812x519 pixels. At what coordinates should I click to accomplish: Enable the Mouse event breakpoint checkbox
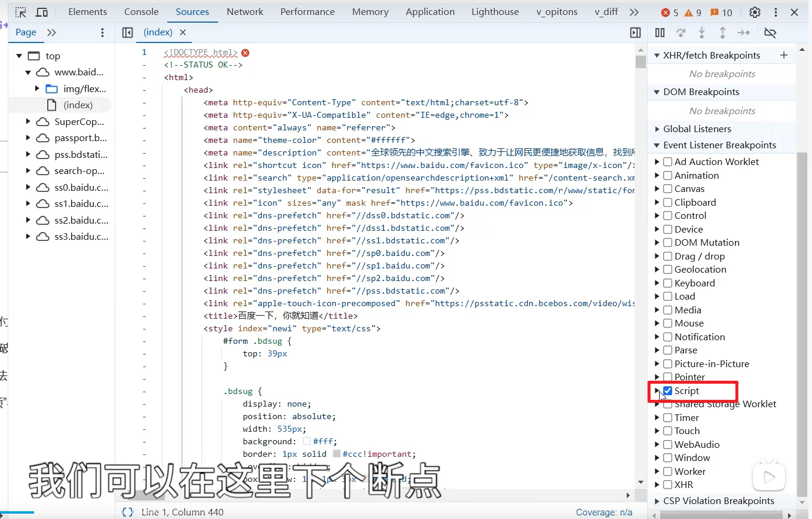(668, 323)
